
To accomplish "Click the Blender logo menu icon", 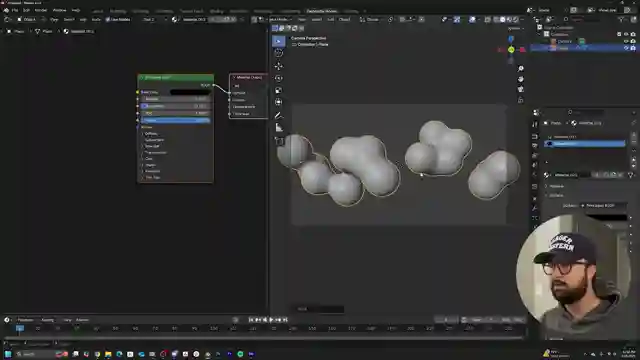I will 6,10.
